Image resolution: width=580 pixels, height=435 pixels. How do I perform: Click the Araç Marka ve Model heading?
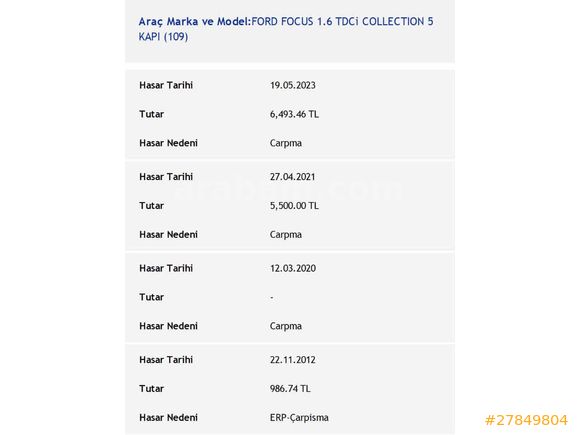click(195, 21)
